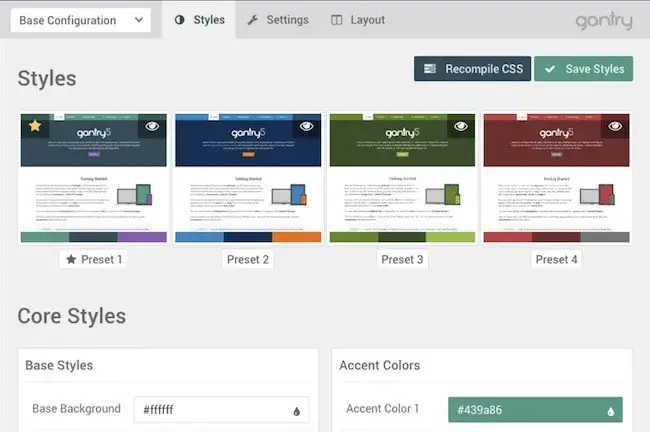Open the Layout tab

click(x=358, y=19)
